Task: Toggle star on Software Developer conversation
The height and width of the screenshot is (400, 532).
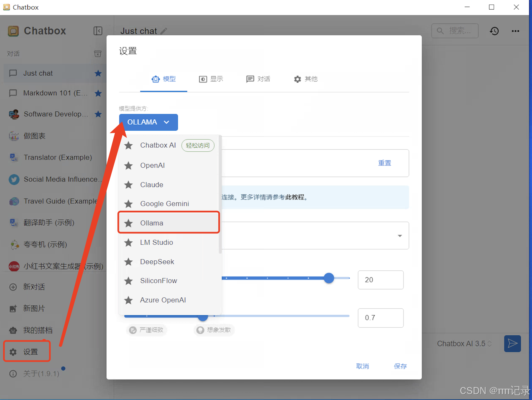Action: point(98,114)
